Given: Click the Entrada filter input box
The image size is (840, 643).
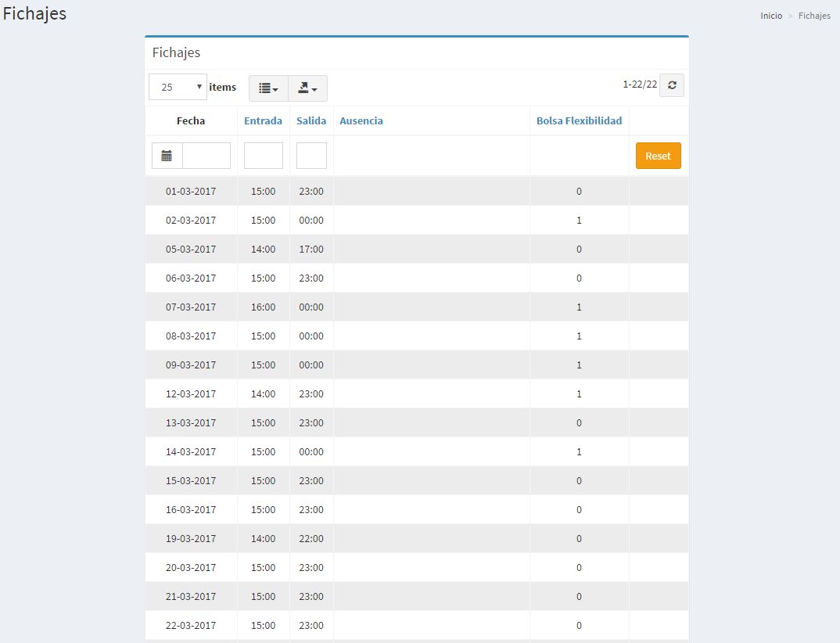Looking at the screenshot, I should (x=263, y=156).
